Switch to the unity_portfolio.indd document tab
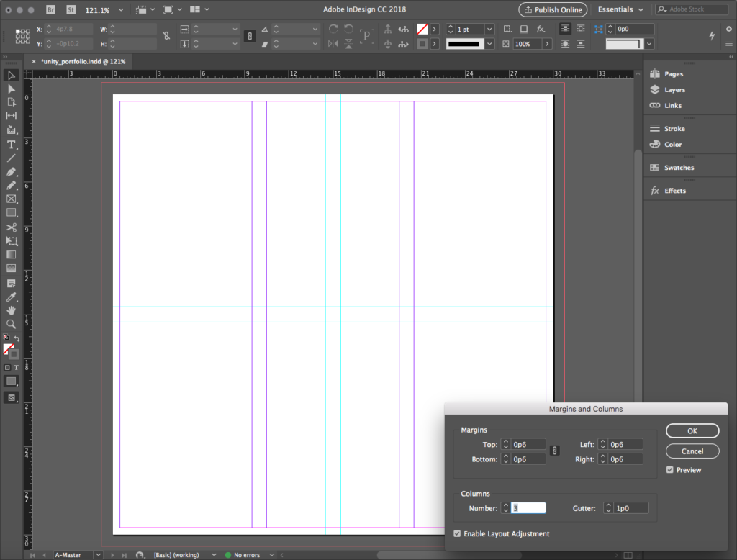The height and width of the screenshot is (560, 737). tap(83, 62)
